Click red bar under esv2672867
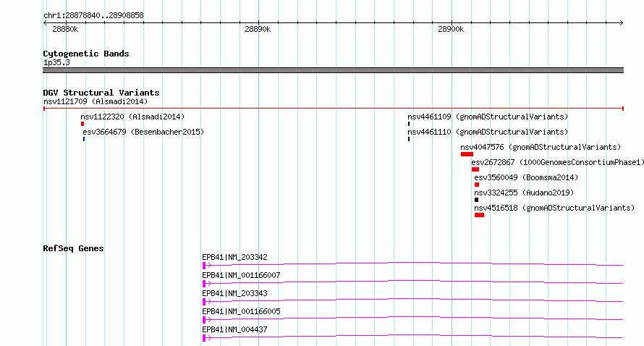The image size is (644, 346). (475, 169)
